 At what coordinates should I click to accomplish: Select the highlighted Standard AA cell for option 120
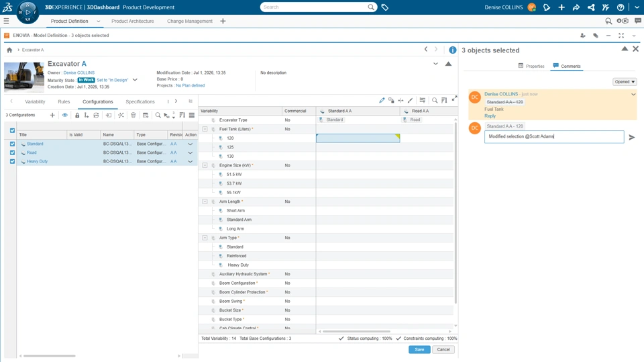358,138
